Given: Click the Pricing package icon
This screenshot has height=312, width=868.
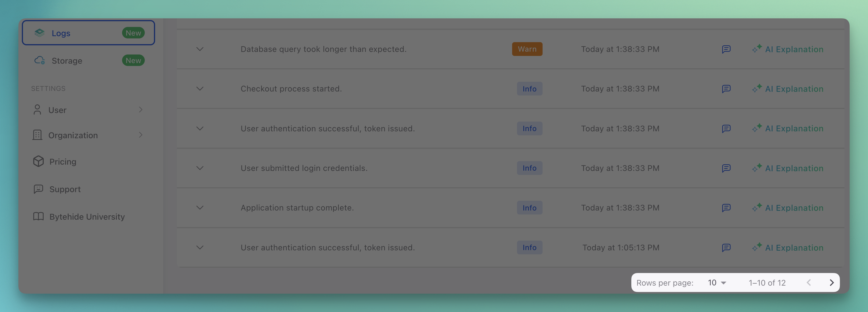Looking at the screenshot, I should click(x=38, y=161).
